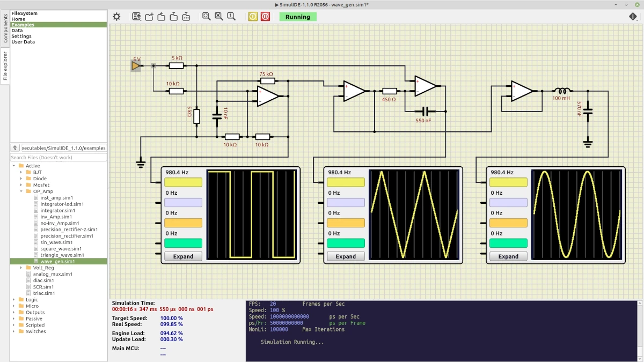Toggle the yellow simulation power button
Viewport: 644px width, 362px height.
[x=253, y=17]
